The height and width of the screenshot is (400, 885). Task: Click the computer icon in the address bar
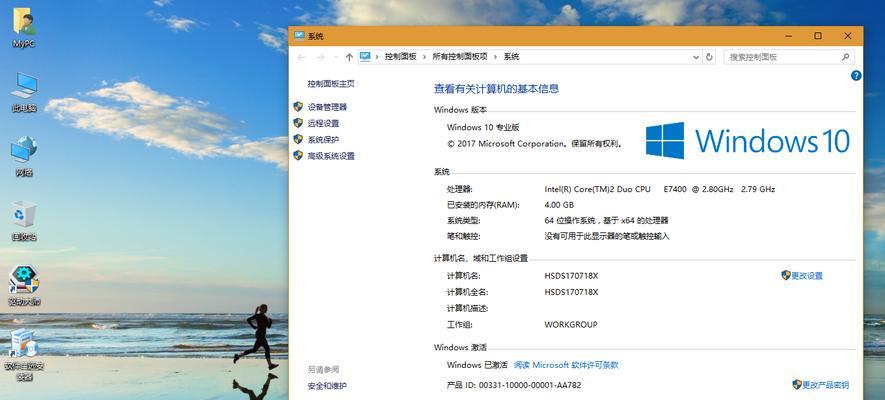coord(365,57)
